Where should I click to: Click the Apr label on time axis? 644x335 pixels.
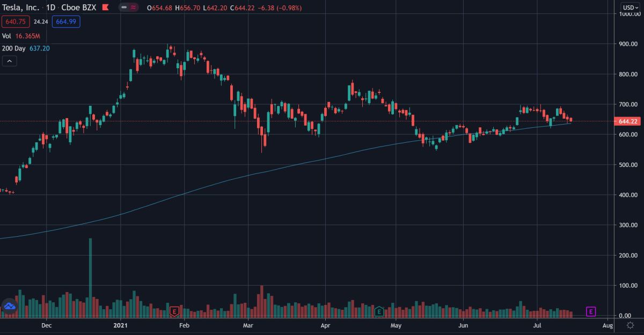pyautogui.click(x=325, y=325)
